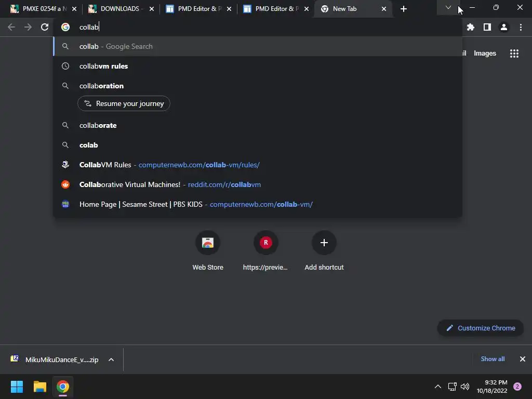Close the New Tab tab

(384, 9)
